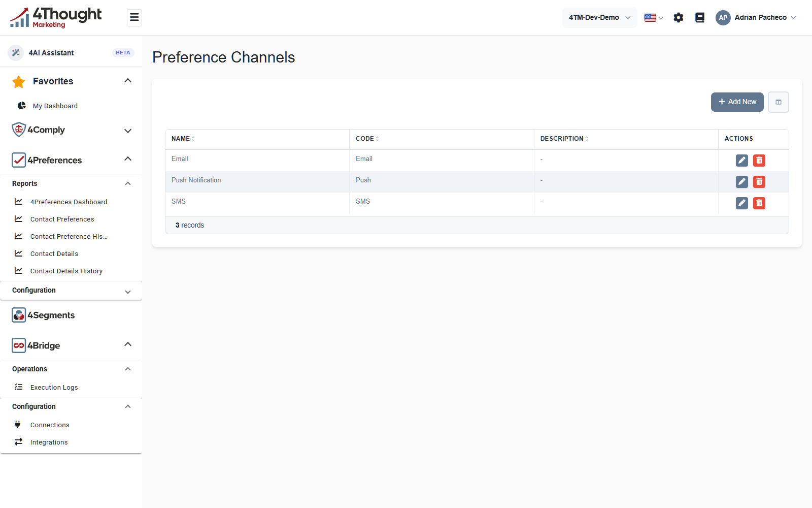Click the 3 records footer text
812x508 pixels.
pos(190,226)
